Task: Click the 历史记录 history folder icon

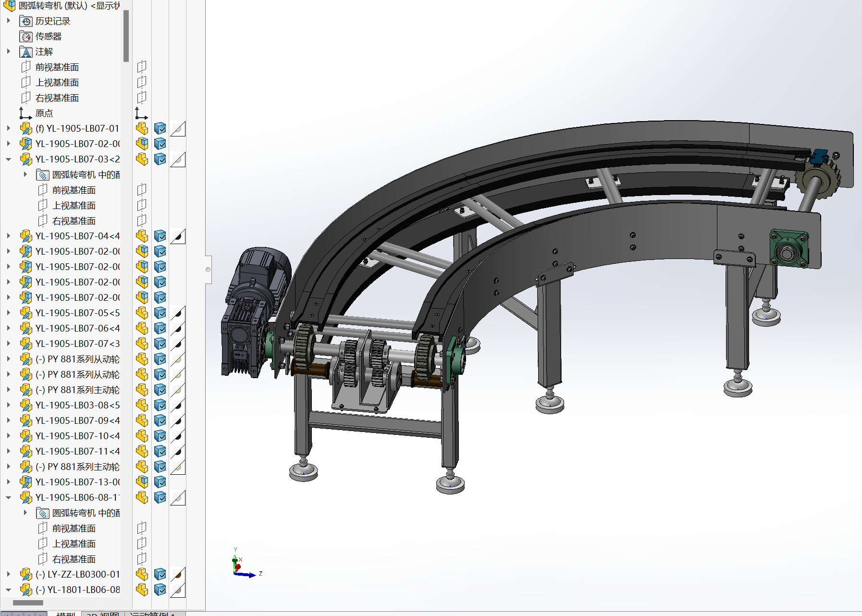Action: pos(26,21)
